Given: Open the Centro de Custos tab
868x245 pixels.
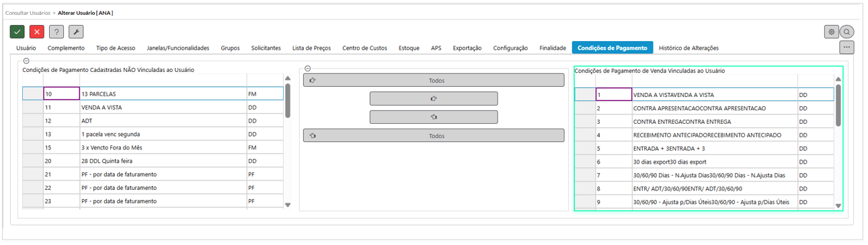Looking at the screenshot, I should pos(364,48).
